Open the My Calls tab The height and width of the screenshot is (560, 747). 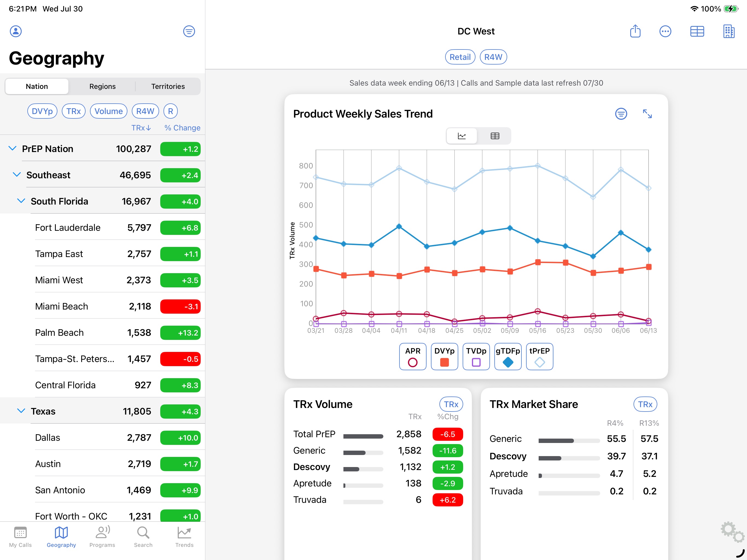pyautogui.click(x=20, y=537)
